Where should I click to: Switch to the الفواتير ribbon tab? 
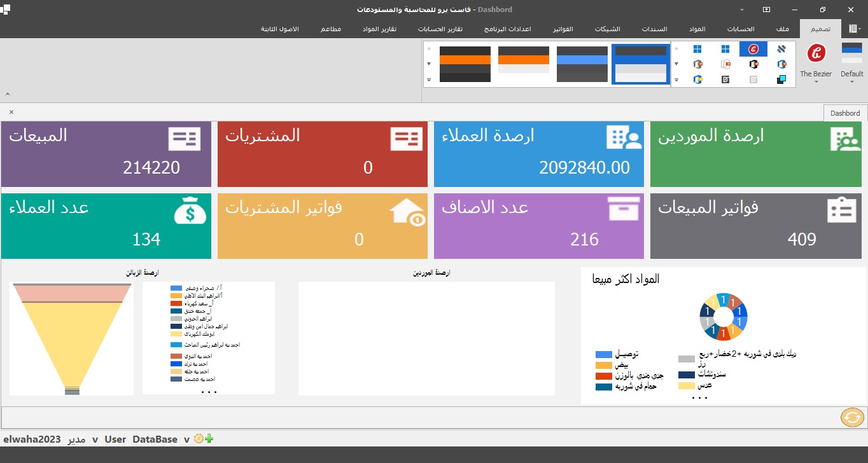563,29
